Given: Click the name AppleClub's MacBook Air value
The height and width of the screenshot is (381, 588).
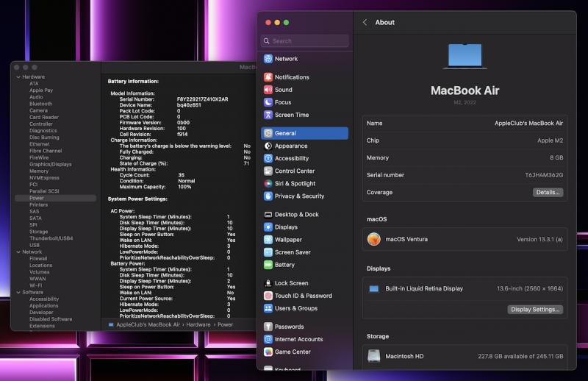Looking at the screenshot, I should point(528,123).
